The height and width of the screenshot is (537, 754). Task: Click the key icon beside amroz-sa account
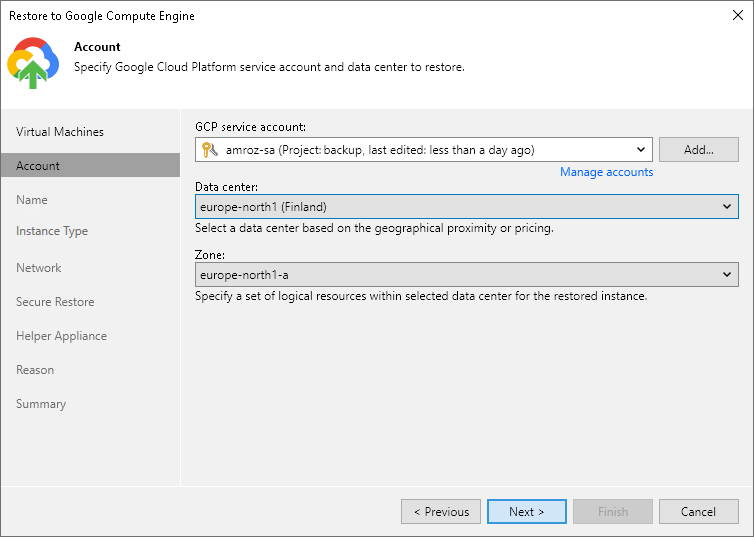(x=210, y=150)
